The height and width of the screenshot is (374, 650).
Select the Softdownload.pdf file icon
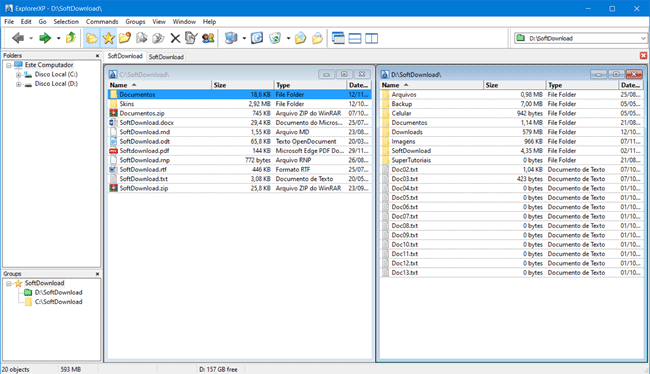click(113, 151)
